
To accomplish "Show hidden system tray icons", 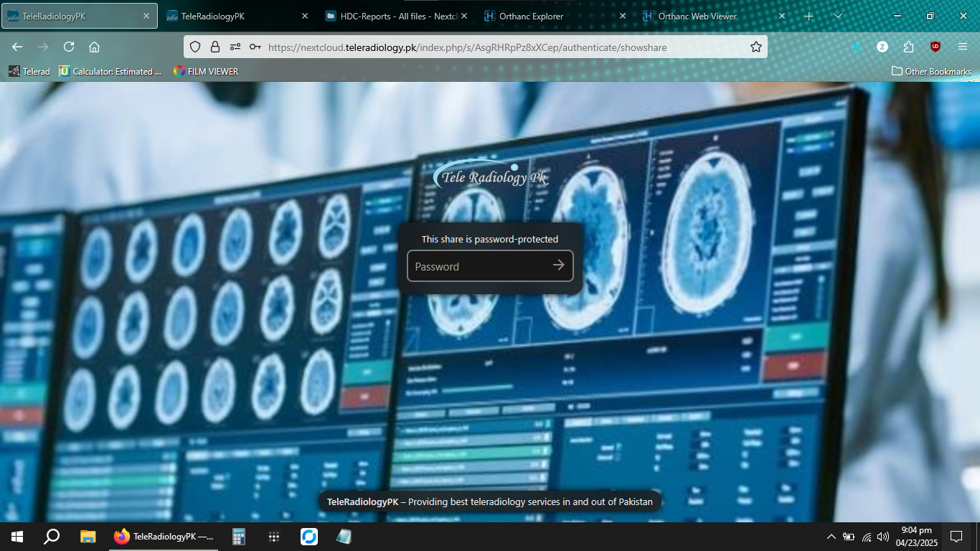I will pyautogui.click(x=831, y=537).
